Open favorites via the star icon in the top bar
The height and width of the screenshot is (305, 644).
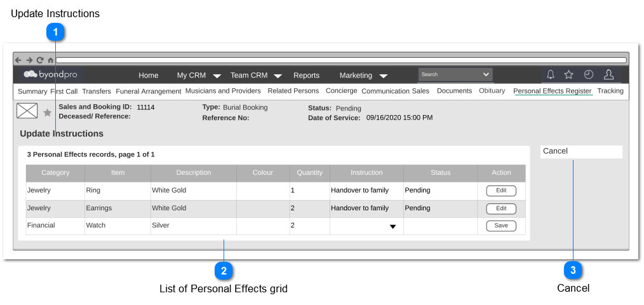click(569, 74)
